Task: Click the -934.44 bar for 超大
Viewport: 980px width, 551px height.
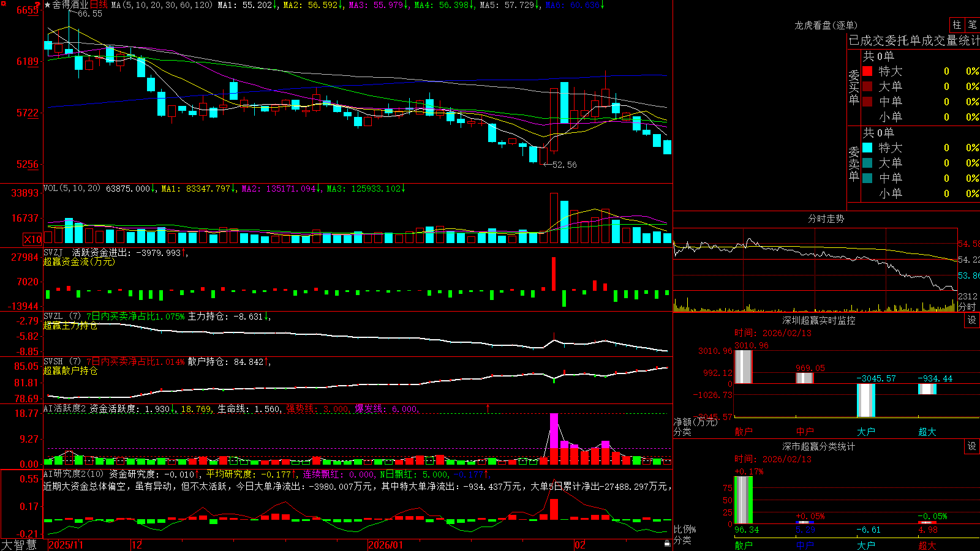Action: [x=927, y=389]
